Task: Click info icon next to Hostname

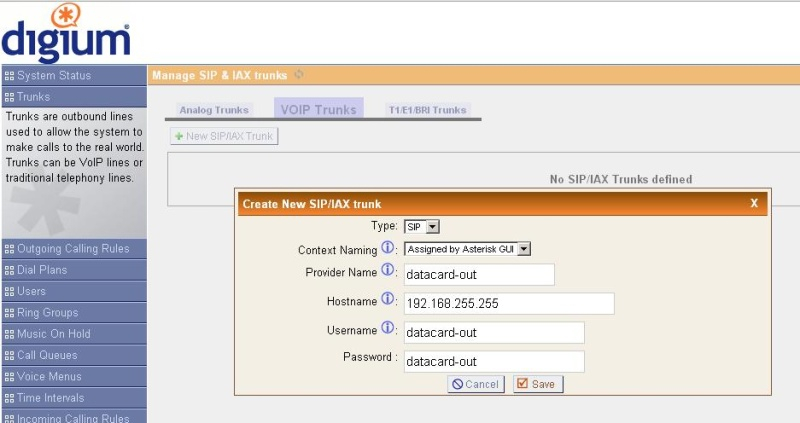Action: point(388,301)
